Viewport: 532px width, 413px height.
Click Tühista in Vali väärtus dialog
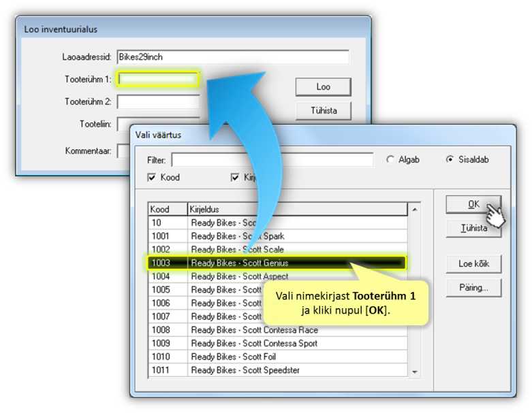point(473,228)
